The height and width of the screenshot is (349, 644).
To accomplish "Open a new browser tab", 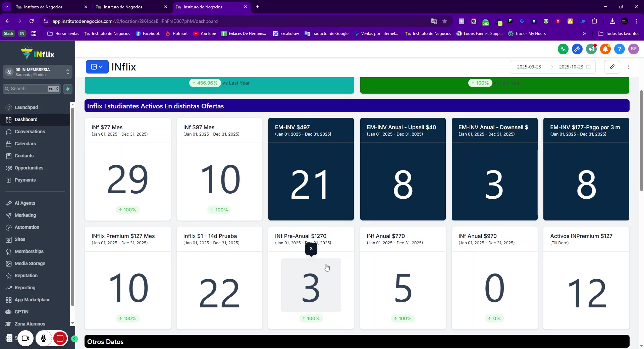I will (258, 7).
